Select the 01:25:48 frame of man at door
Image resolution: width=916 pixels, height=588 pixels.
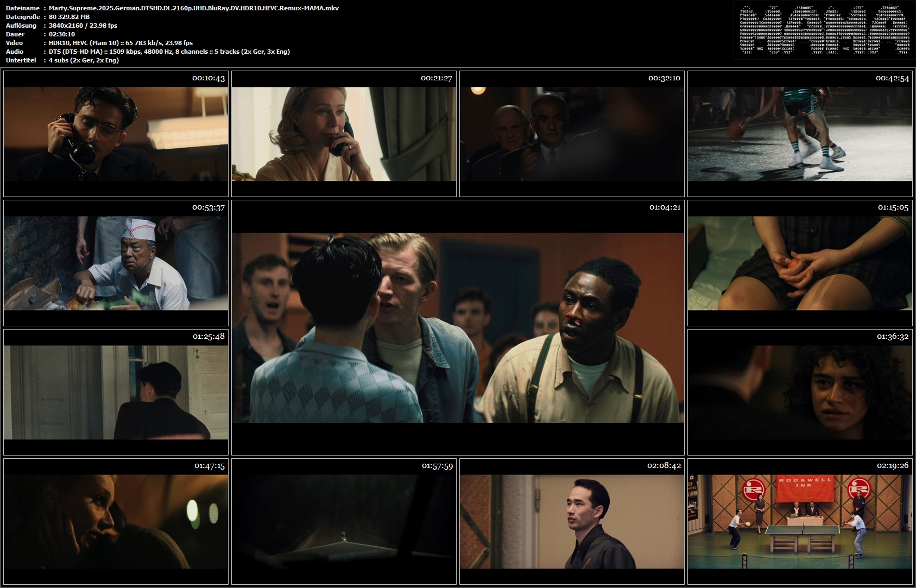[116, 392]
